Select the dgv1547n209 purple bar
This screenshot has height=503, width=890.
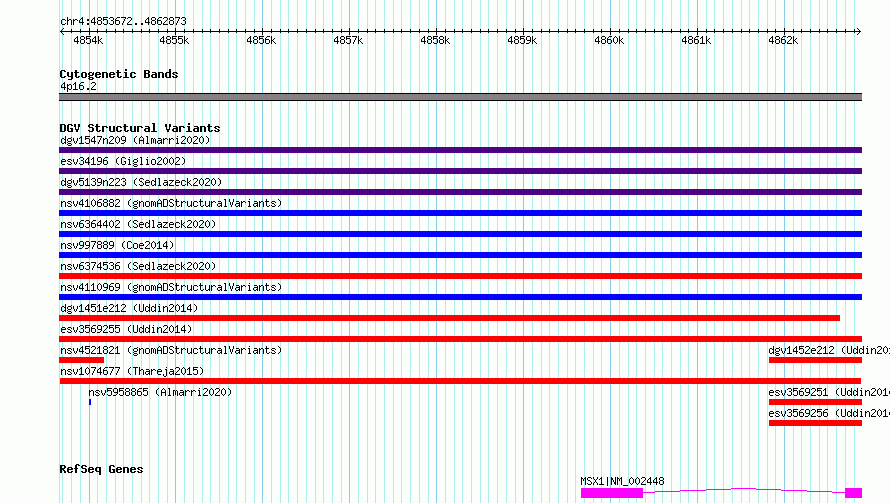coord(460,150)
